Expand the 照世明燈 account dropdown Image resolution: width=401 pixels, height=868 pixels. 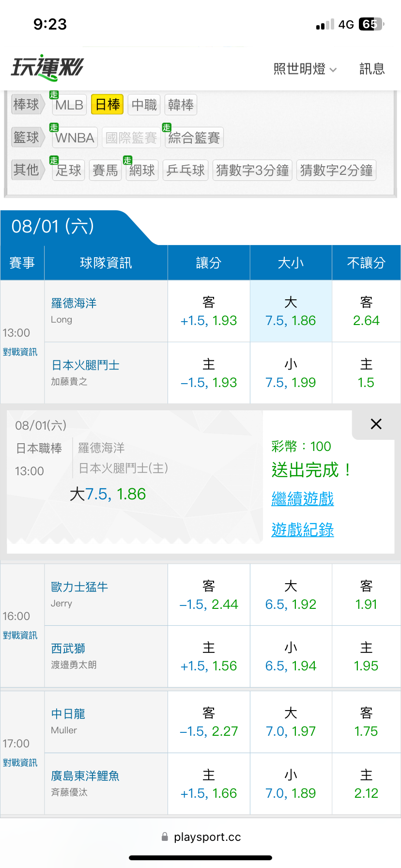click(x=305, y=69)
